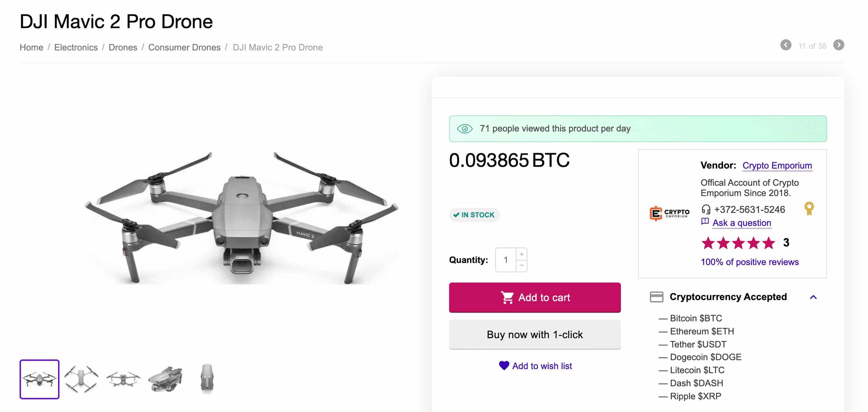
Task: Go to next product arrow
Action: coord(838,45)
